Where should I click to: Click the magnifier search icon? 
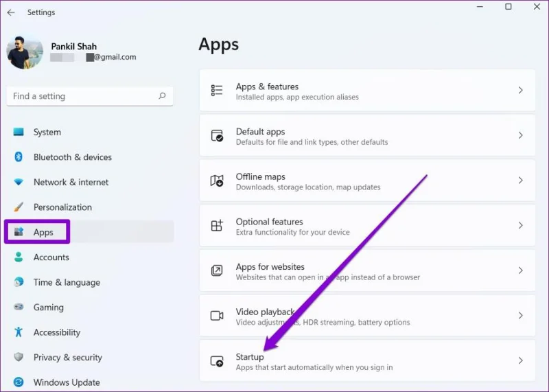pos(162,95)
